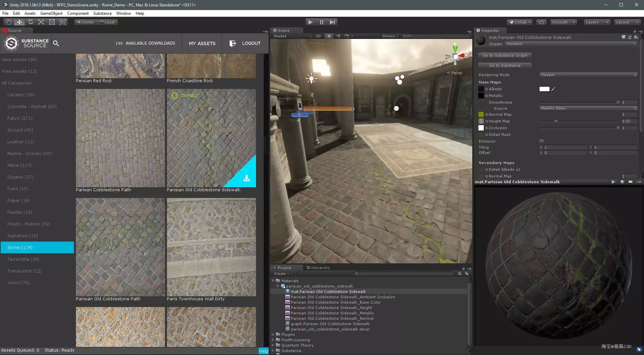The height and width of the screenshot is (355, 644).
Task: Open the material settings gear menu
Action: point(636,37)
